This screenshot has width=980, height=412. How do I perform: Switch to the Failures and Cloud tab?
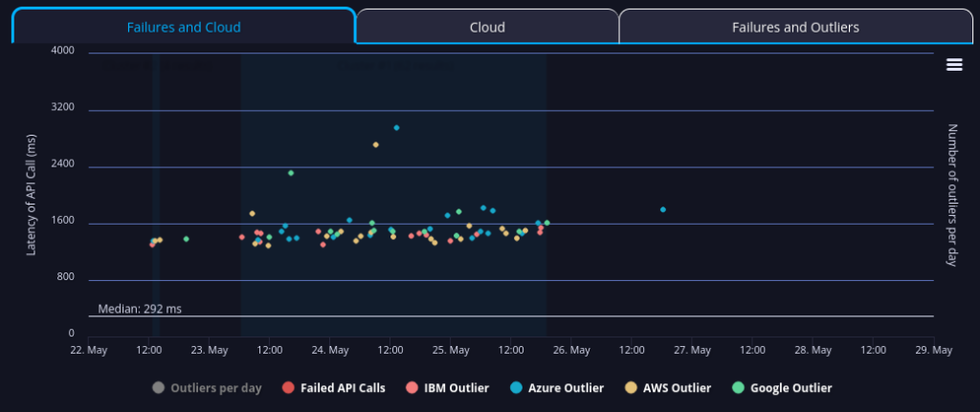(184, 27)
